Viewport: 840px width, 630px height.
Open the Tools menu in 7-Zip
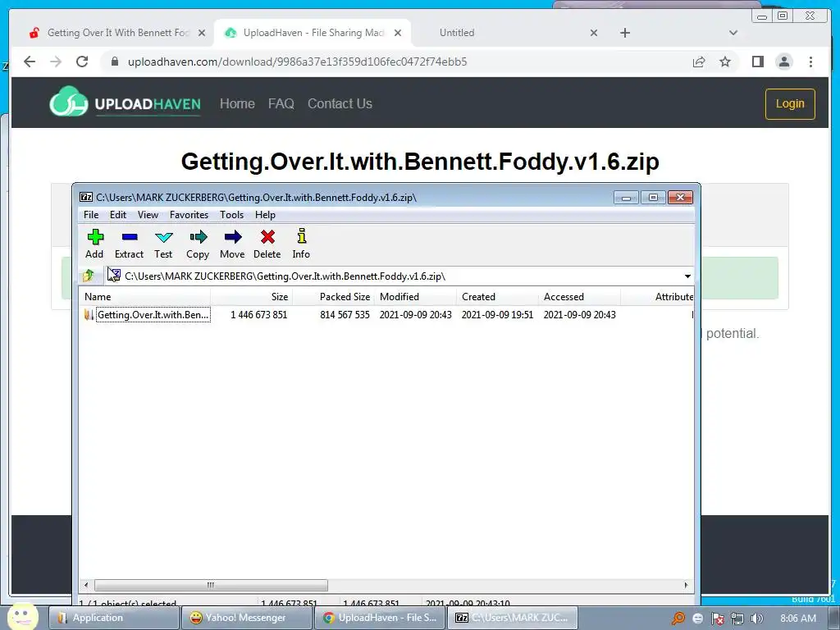pyautogui.click(x=231, y=215)
